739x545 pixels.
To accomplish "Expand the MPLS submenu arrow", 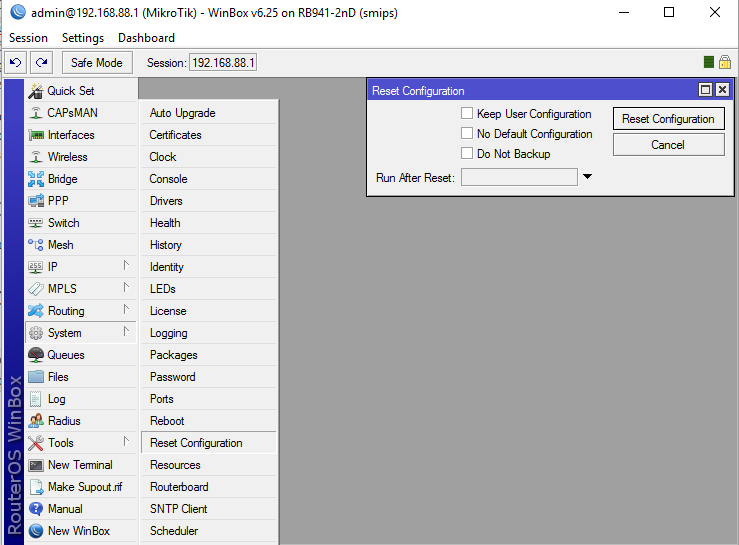I will [x=126, y=287].
